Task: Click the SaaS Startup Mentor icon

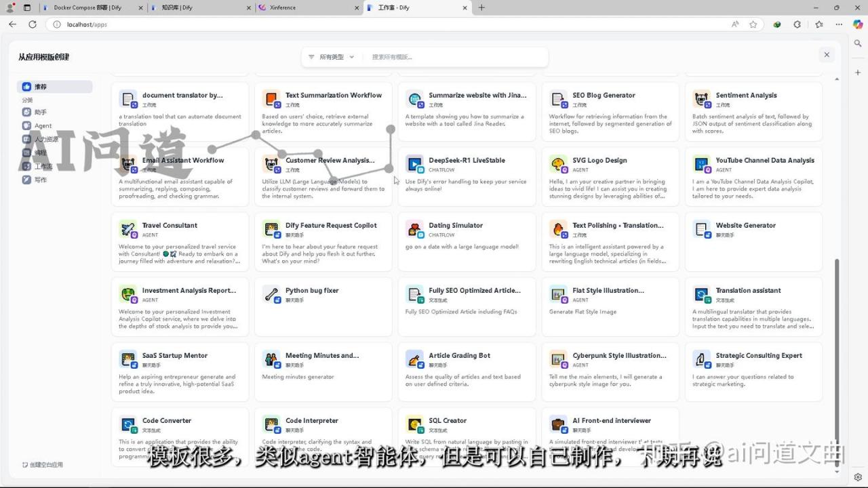Action: 128,359
